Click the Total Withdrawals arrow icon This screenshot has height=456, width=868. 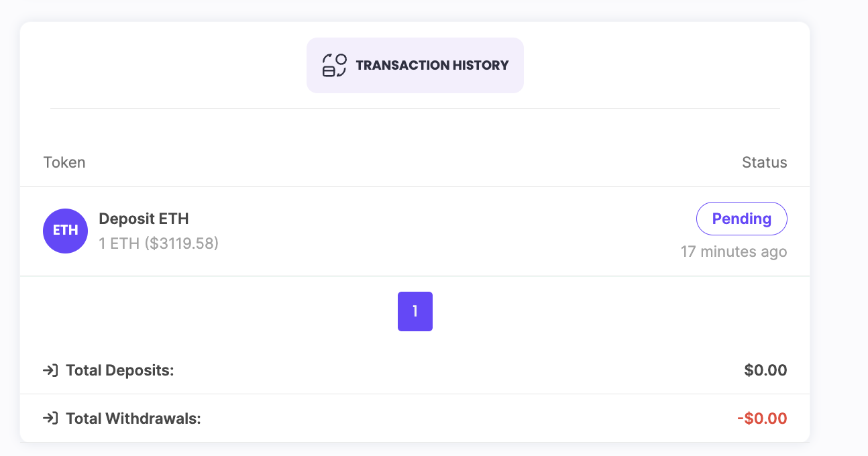(x=50, y=418)
